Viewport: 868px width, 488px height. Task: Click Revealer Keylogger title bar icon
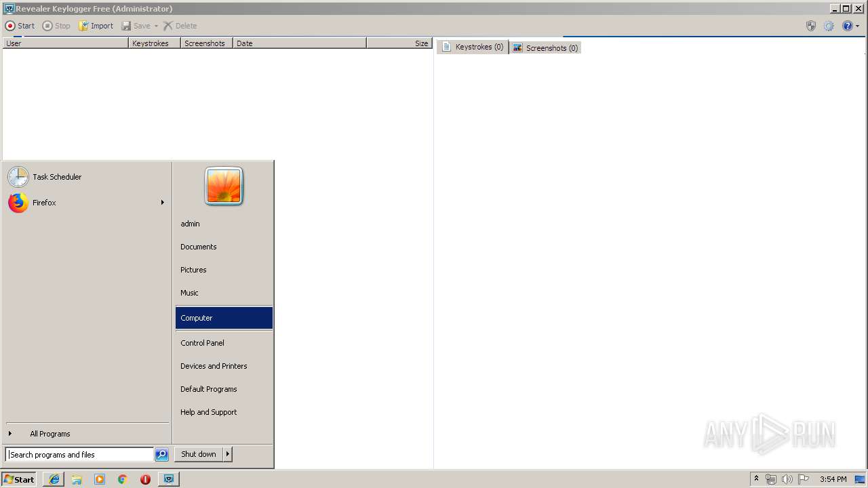click(9, 9)
